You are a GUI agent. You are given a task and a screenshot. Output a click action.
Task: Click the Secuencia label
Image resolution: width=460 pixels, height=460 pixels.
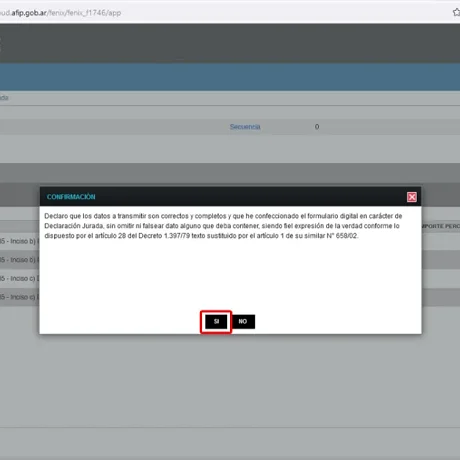[245, 127]
